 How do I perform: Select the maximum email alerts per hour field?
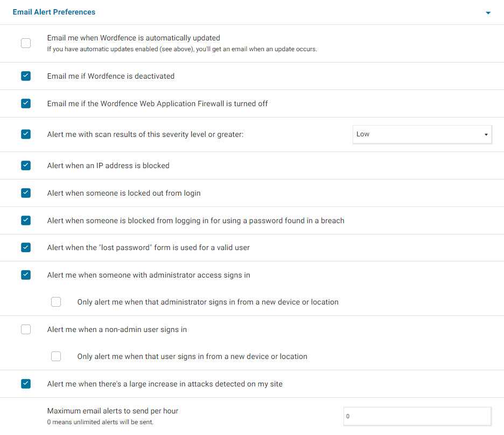417,416
